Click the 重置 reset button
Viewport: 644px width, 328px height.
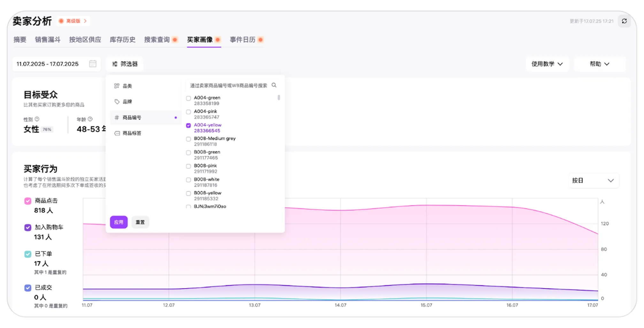pyautogui.click(x=140, y=222)
